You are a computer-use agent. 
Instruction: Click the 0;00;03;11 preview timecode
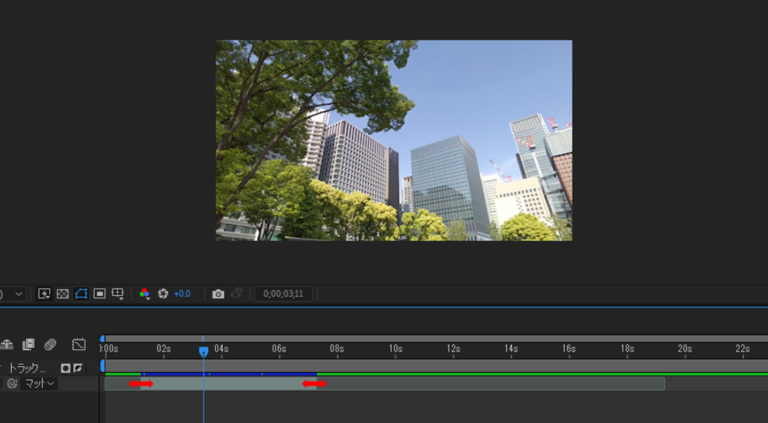[x=282, y=294]
